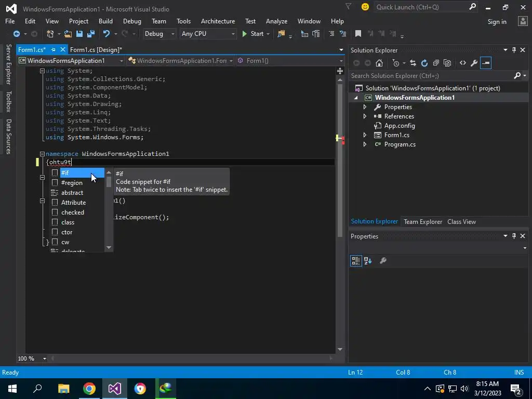Click the account avatar icon
Screen dimensions: 532x399
tap(523, 21)
